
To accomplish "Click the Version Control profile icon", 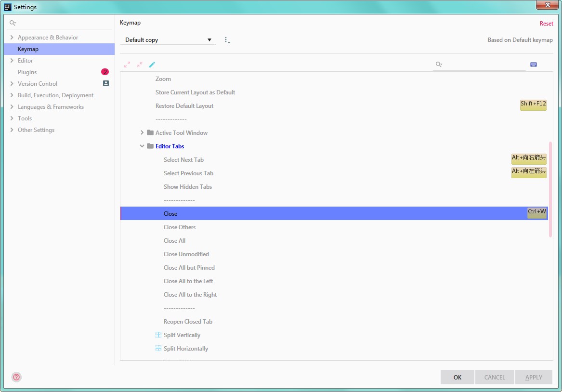I will click(106, 83).
